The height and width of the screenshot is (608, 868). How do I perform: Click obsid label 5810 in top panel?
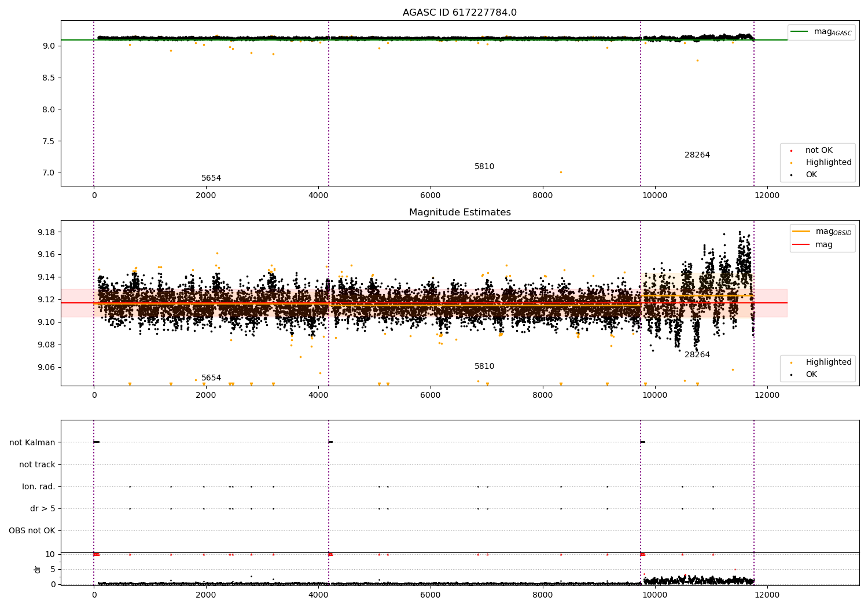[x=484, y=167]
